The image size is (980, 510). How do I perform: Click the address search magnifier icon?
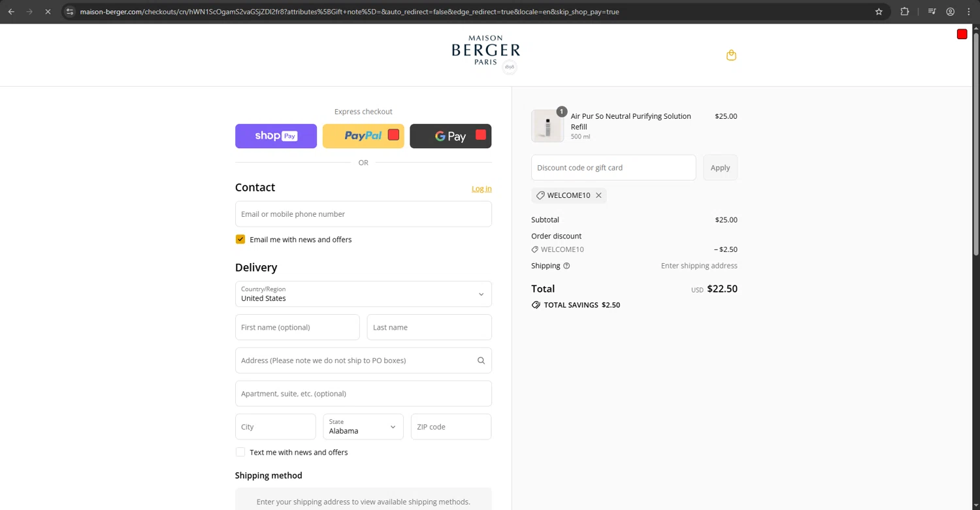tap(482, 360)
